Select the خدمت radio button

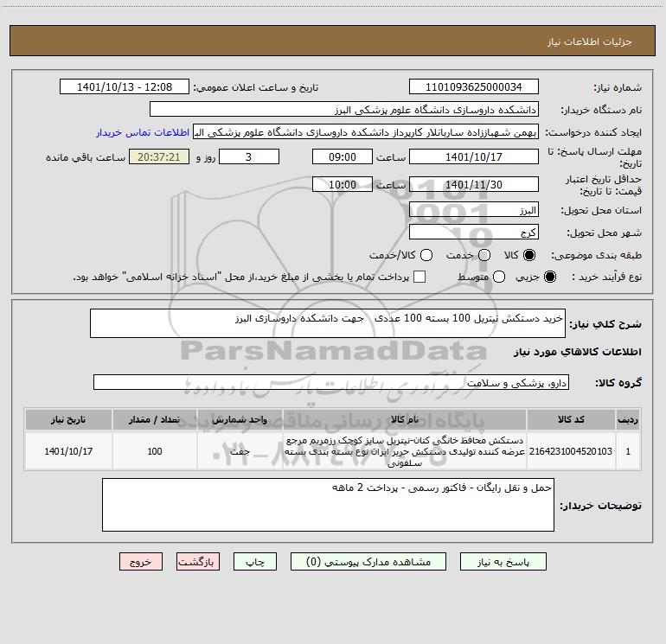point(484,255)
